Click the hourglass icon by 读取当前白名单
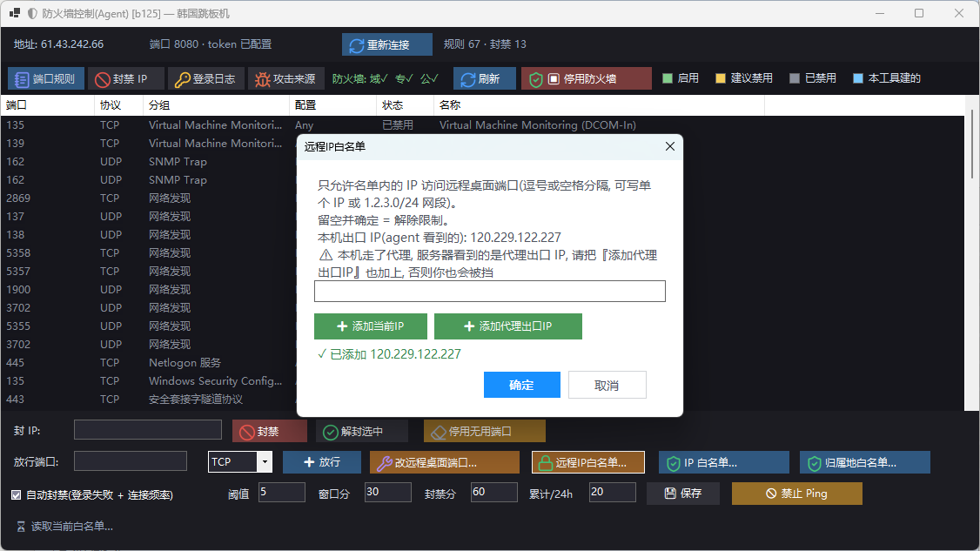The width and height of the screenshot is (980, 551). 21,527
